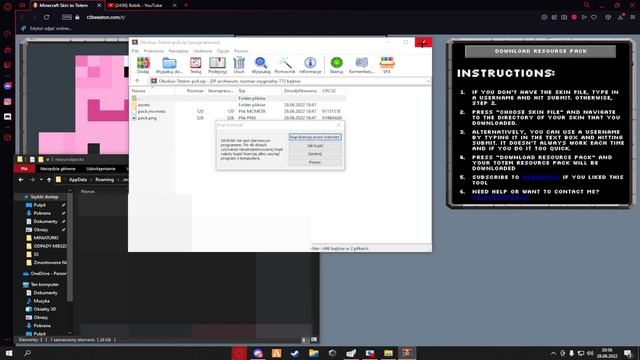640x360 pixels.
Task: Switch Explorer to large icons view in status bar
Action: (313, 340)
